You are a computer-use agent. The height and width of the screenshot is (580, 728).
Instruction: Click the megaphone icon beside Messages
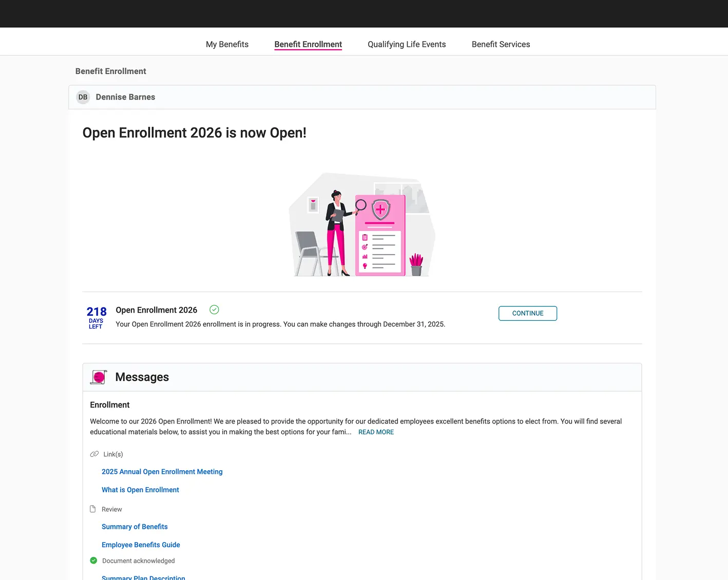pos(98,377)
